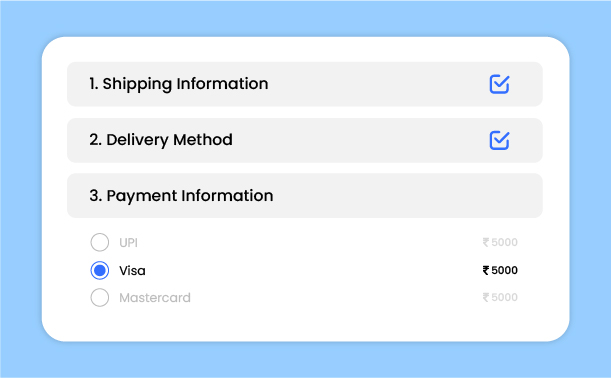The image size is (611, 378).
Task: Expand the 2. Delivery Method section
Action: point(305,140)
